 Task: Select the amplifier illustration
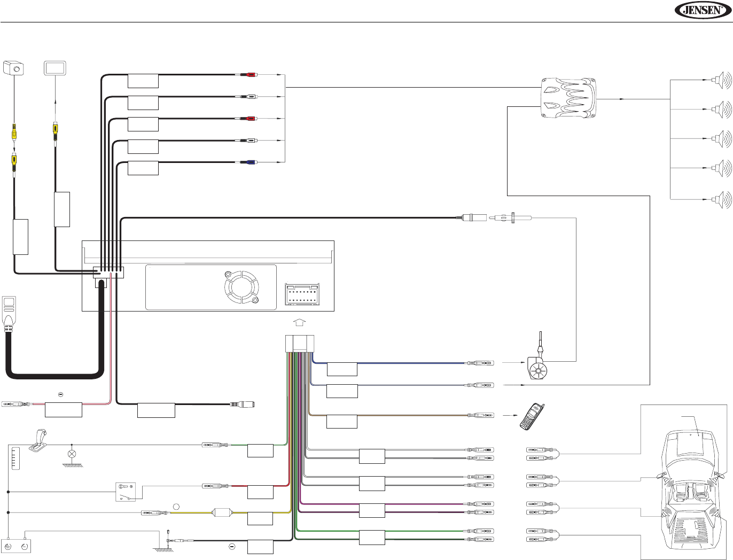(x=568, y=98)
